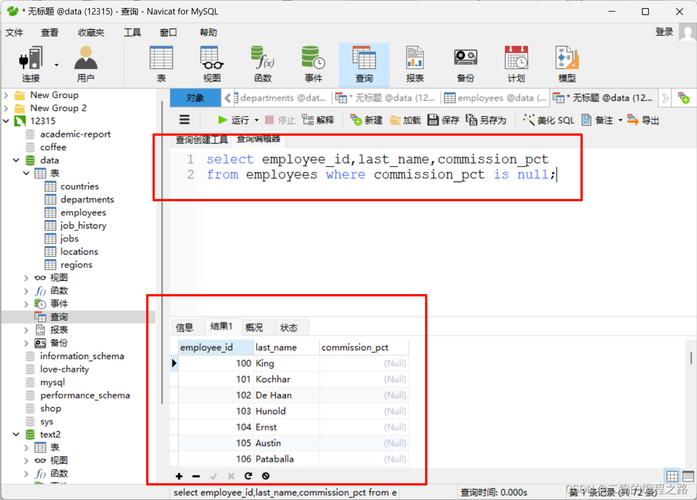Open the User (用户) manager icon
The width and height of the screenshot is (697, 500).
[85, 64]
